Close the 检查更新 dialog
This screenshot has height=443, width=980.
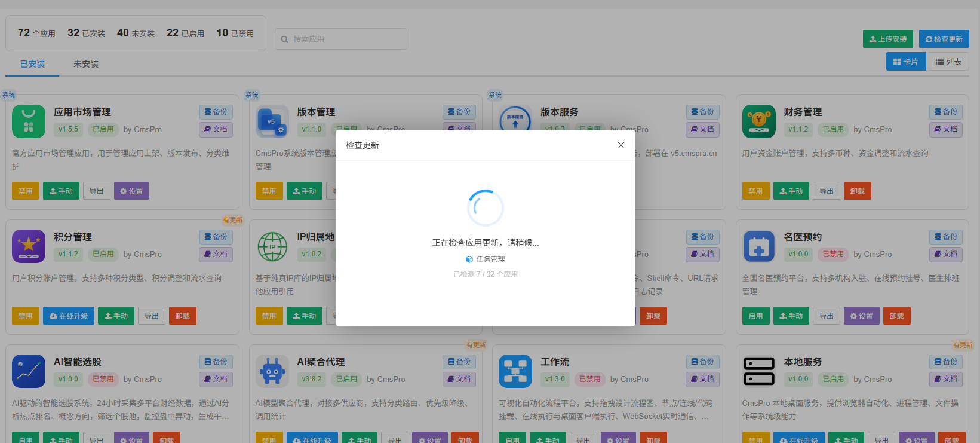click(x=621, y=145)
